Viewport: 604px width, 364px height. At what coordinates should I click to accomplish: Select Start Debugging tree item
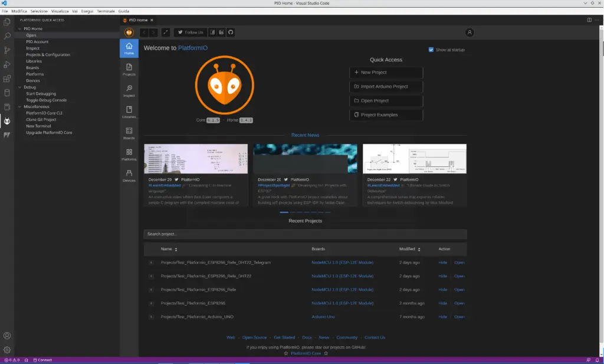[41, 94]
